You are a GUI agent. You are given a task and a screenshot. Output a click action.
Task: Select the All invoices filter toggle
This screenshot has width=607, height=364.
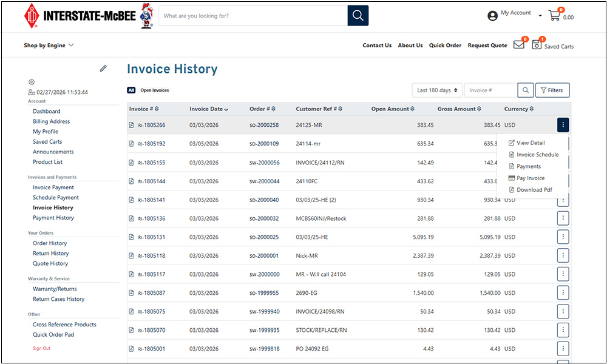point(131,90)
